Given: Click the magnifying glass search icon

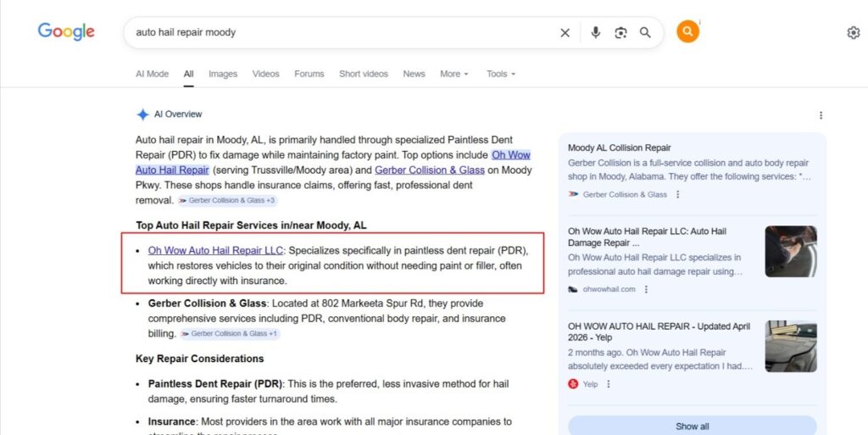Looking at the screenshot, I should (645, 33).
